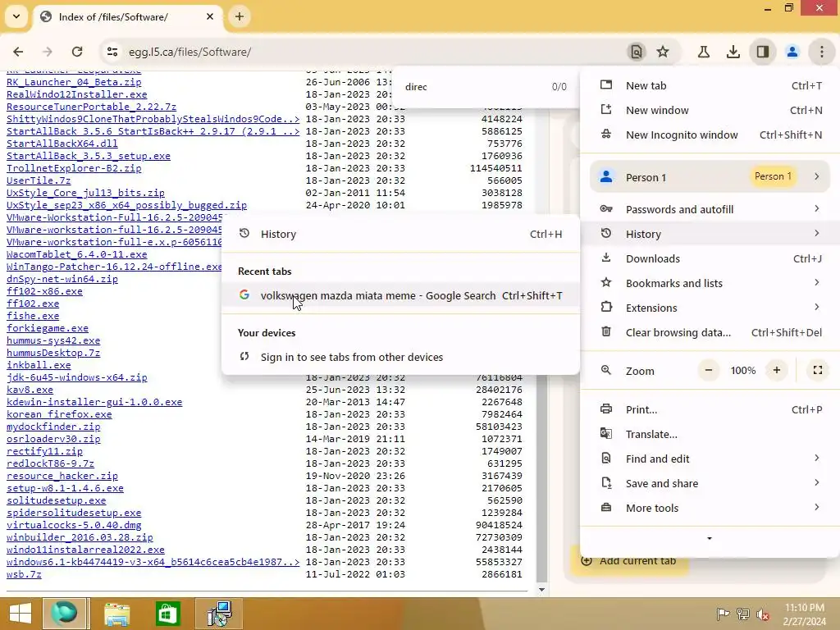Screen dimensions: 840x630
Task: Expand Passwords and autofill submenu
Action: (x=710, y=209)
